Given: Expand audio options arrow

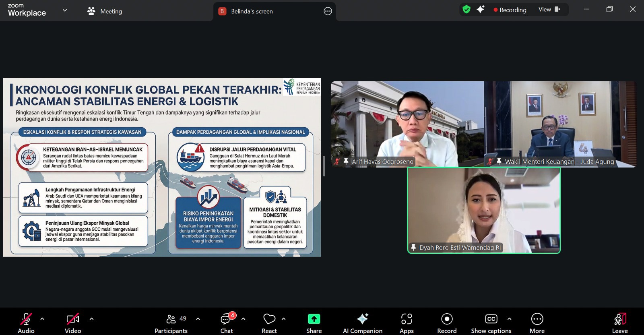Looking at the screenshot, I should point(42,319).
